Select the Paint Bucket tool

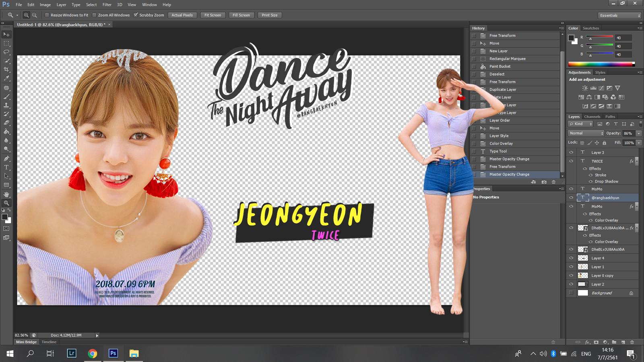pos(6,132)
